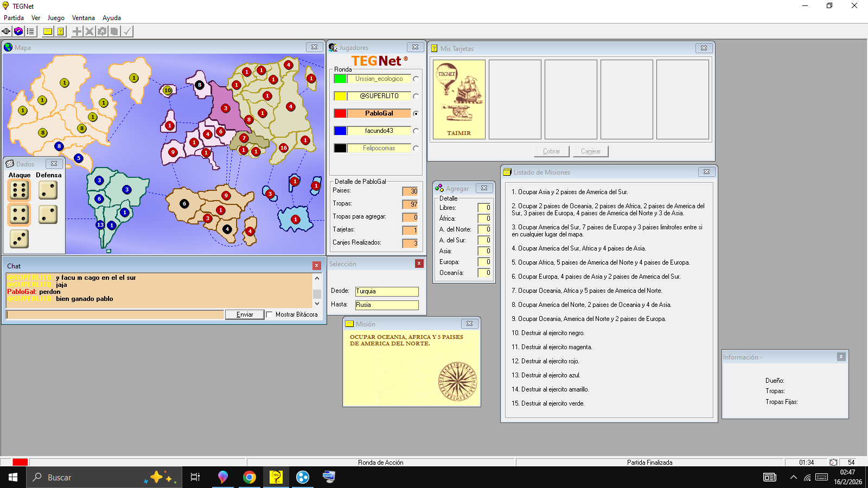Open the Juego menu
Image resolution: width=868 pixels, height=488 pixels.
tap(56, 18)
